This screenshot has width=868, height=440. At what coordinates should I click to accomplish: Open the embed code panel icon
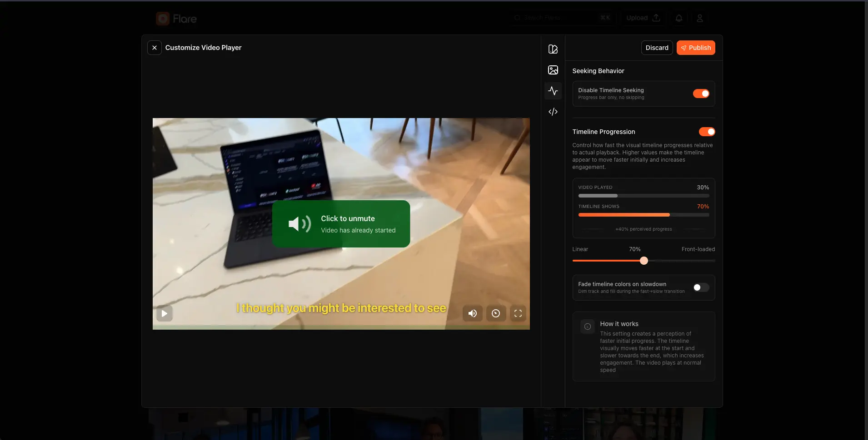point(553,112)
